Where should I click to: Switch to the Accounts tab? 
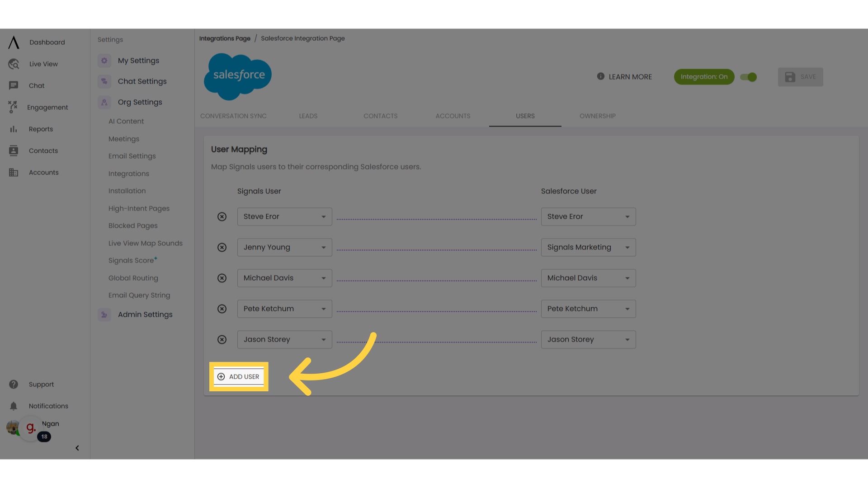[453, 116]
